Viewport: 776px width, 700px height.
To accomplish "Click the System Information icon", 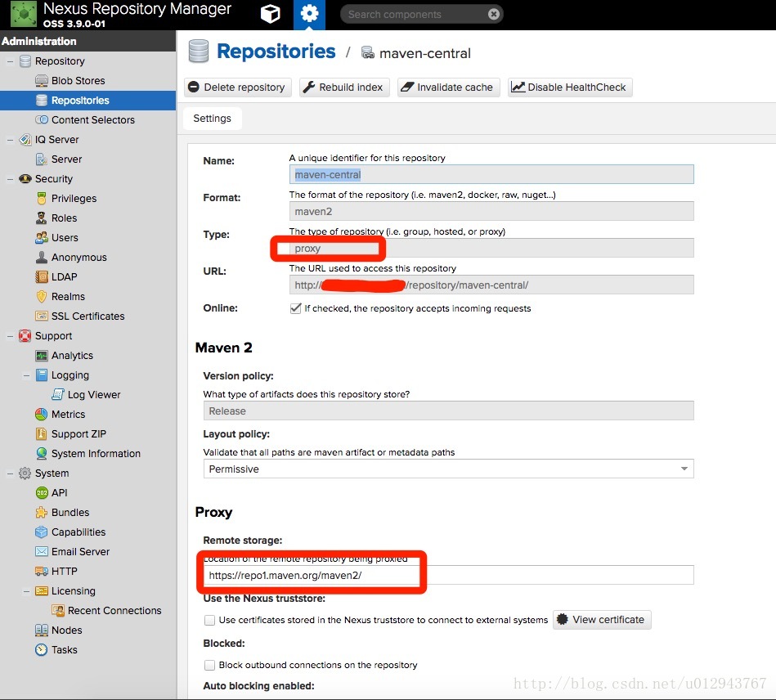I will (x=42, y=454).
